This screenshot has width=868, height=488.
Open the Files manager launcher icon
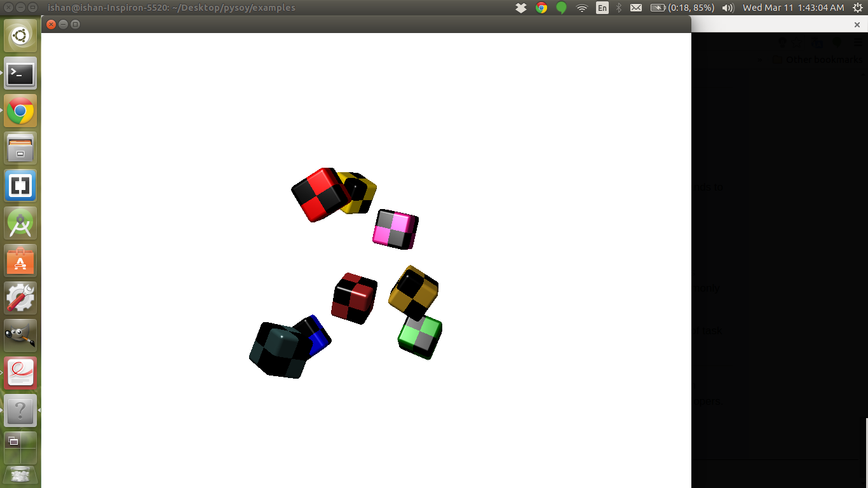(20, 149)
